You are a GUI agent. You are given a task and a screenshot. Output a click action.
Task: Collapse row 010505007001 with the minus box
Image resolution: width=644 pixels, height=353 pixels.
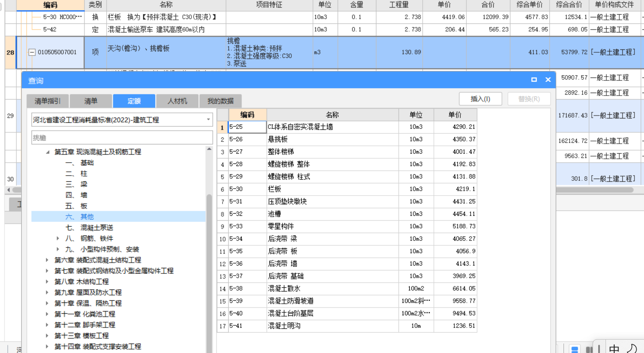(32, 52)
